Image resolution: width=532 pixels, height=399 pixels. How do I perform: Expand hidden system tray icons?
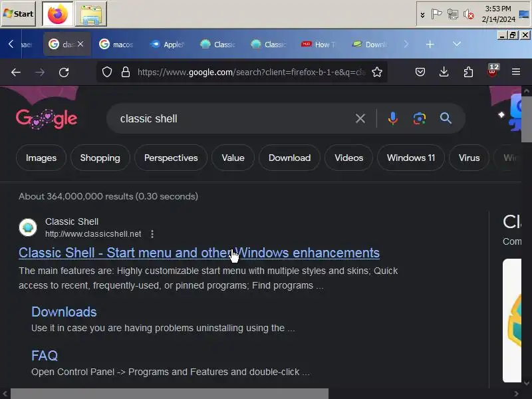click(423, 15)
